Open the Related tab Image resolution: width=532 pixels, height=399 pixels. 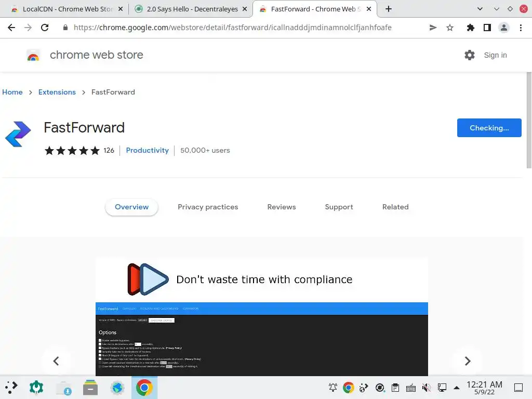(x=395, y=207)
